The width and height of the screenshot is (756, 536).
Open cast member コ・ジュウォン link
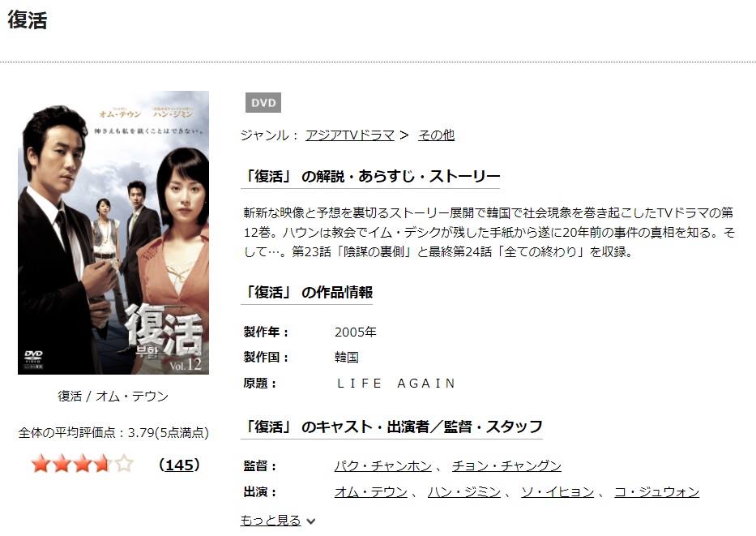pyautogui.click(x=656, y=491)
